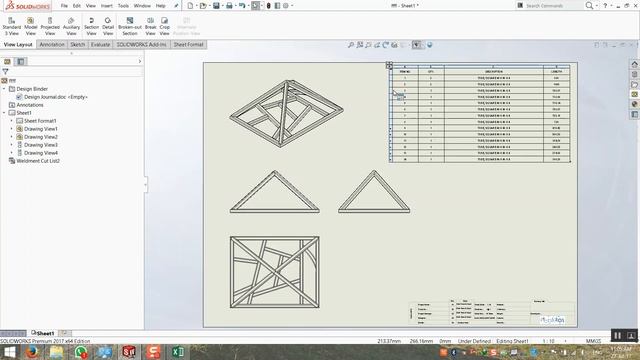Expand the panel tabs chevron arrow
This screenshot has height=360, width=640.
click(x=140, y=61)
